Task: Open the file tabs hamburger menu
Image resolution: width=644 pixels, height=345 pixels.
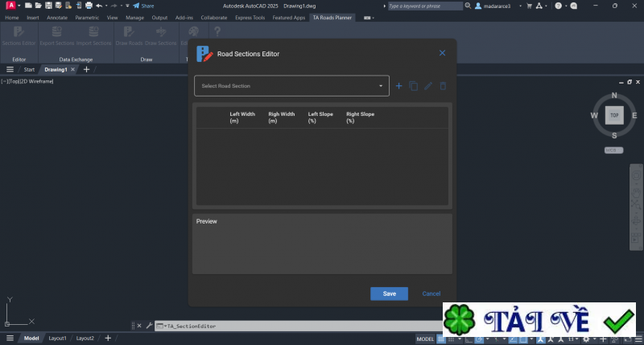Action: coord(10,69)
